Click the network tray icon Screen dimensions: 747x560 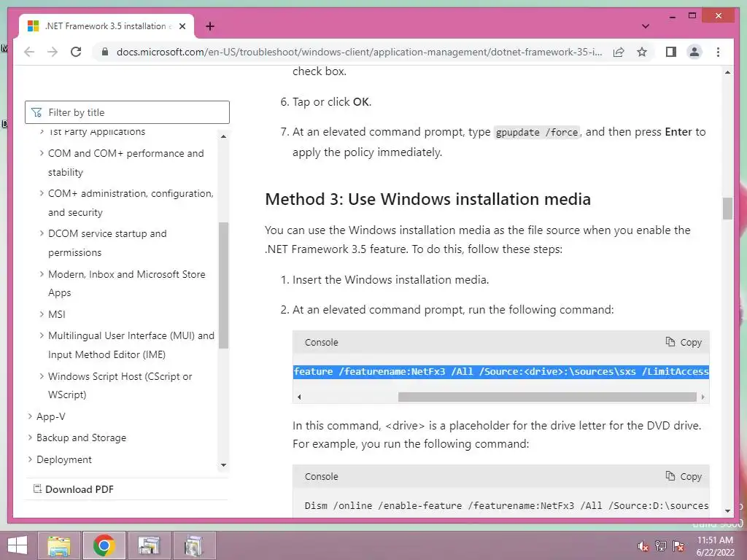click(x=661, y=546)
